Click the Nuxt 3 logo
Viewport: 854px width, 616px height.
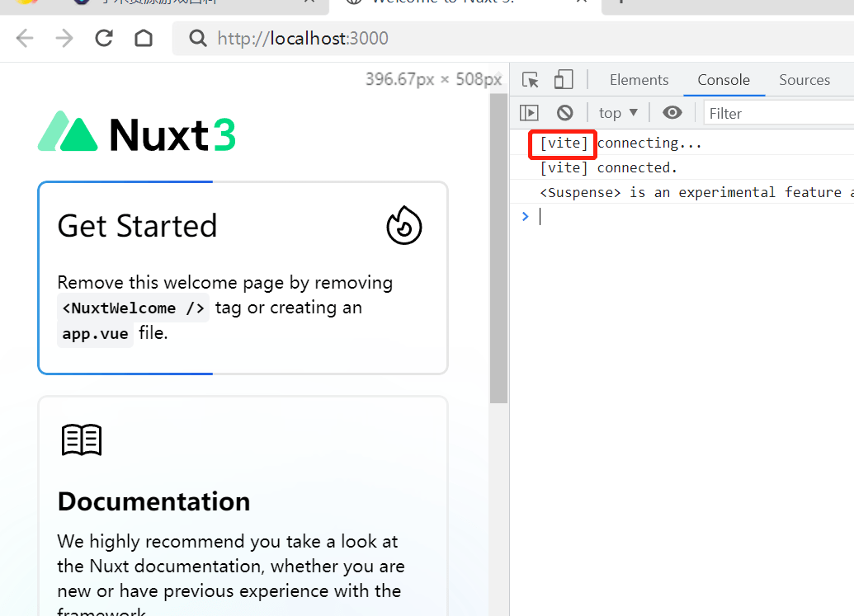(137, 134)
